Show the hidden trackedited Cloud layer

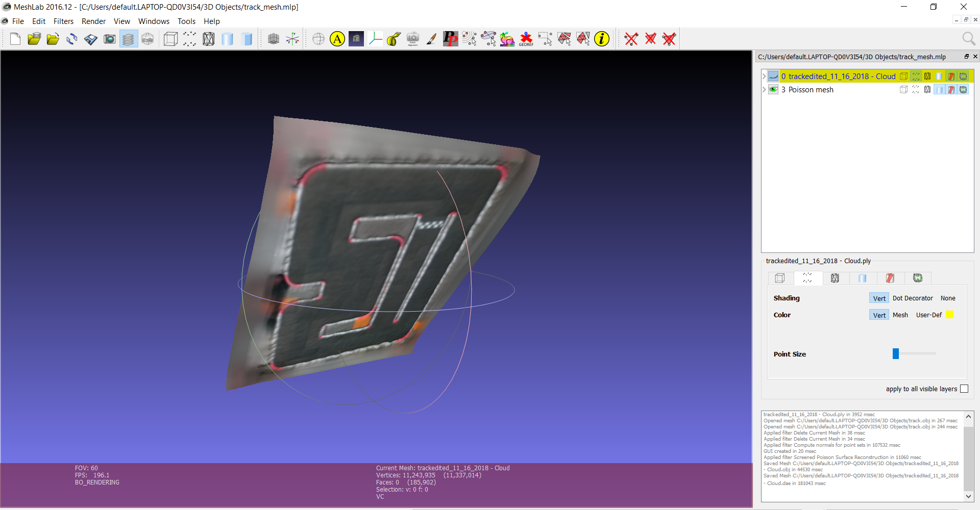click(x=773, y=76)
